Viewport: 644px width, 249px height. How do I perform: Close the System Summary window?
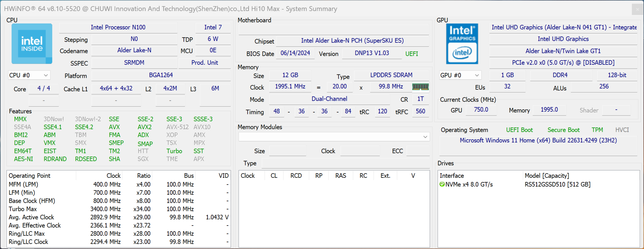coord(637,9)
